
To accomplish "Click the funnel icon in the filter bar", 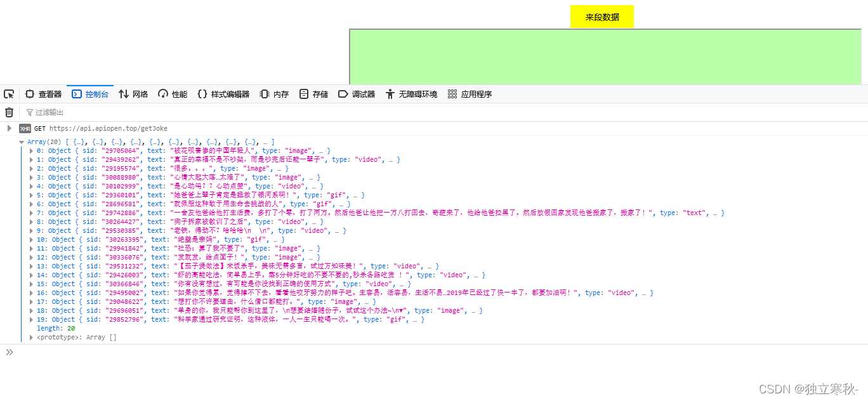I will point(30,112).
